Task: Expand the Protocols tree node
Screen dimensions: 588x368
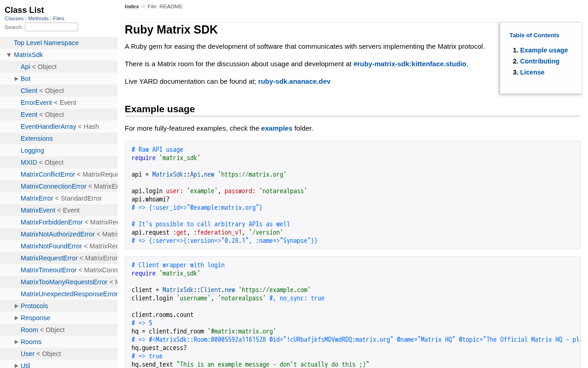Action: pyautogui.click(x=17, y=306)
